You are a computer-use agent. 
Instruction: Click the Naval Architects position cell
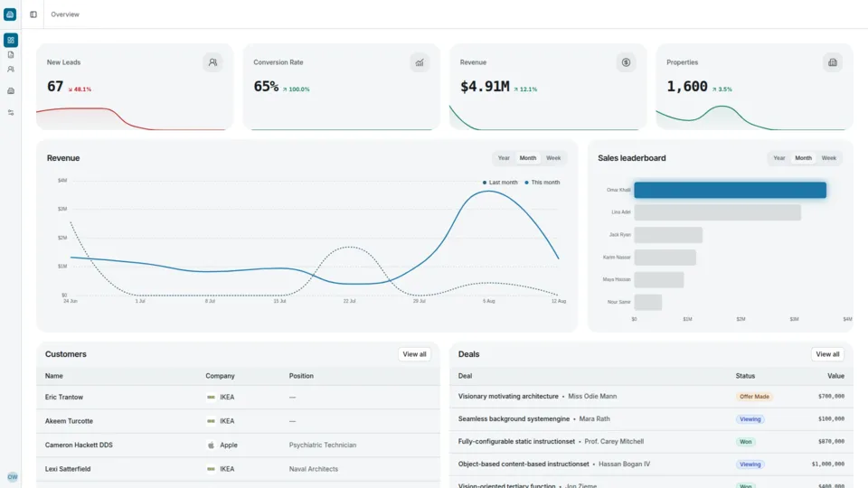[314, 469]
